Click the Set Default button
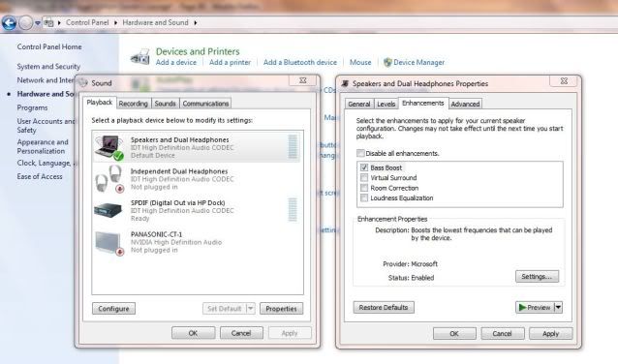Screen dimensions: 618x364 [225, 309]
